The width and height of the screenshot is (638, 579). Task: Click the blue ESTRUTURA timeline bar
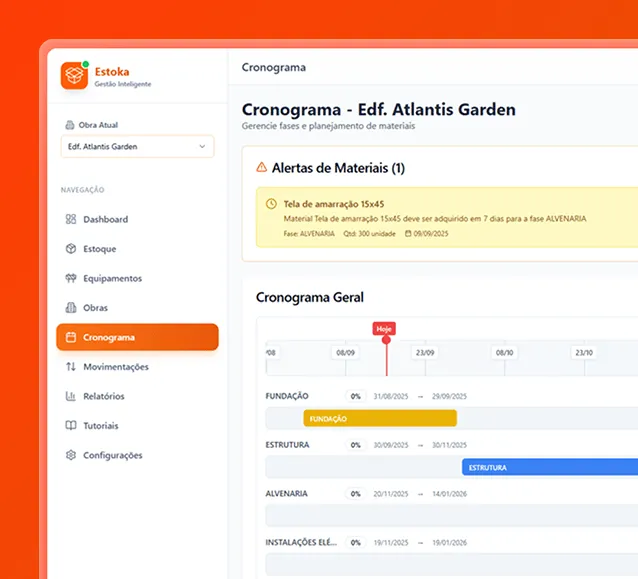pyautogui.click(x=548, y=467)
